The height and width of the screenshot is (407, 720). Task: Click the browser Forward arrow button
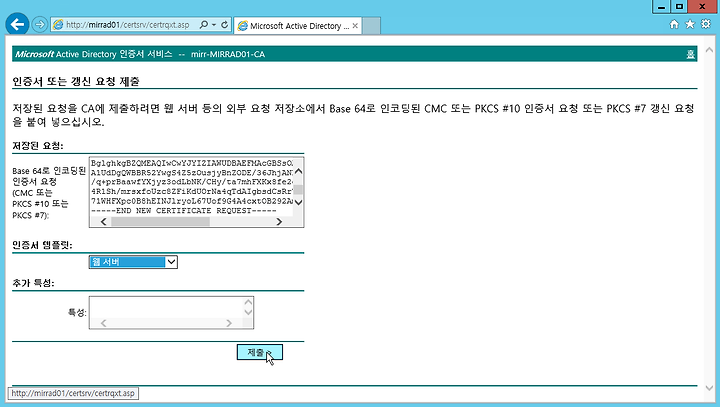pos(40,24)
